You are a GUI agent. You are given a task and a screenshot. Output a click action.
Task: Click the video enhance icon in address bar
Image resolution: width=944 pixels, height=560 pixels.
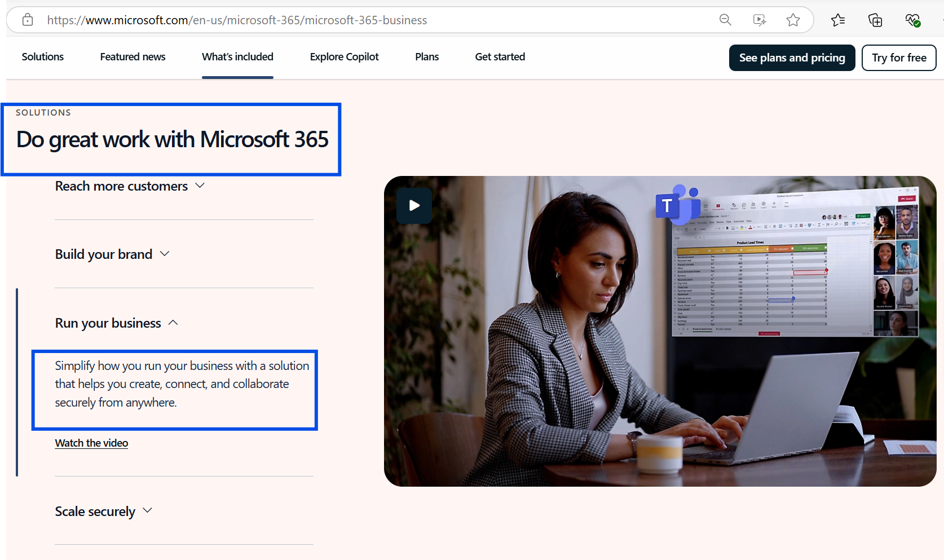coord(760,20)
